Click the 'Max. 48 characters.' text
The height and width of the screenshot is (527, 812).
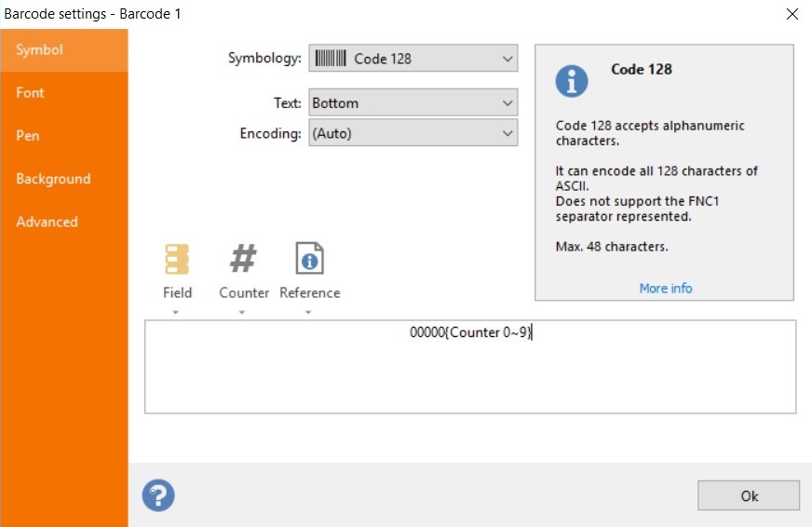(x=612, y=247)
